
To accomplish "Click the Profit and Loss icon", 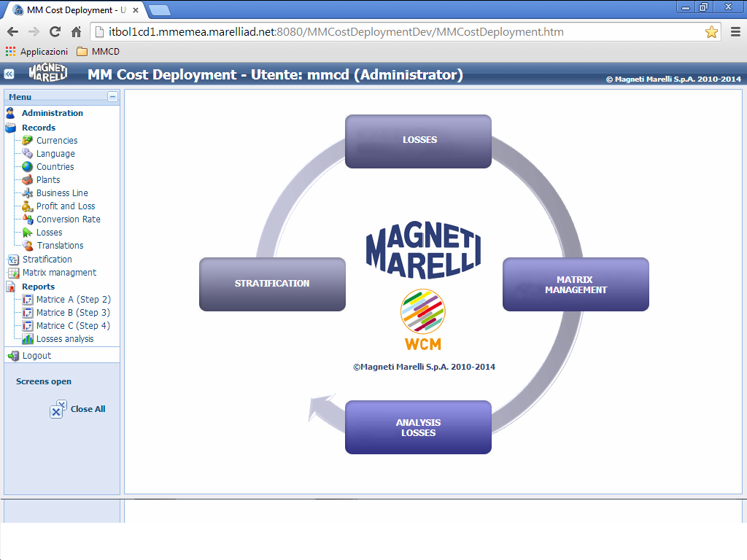I will (x=28, y=206).
